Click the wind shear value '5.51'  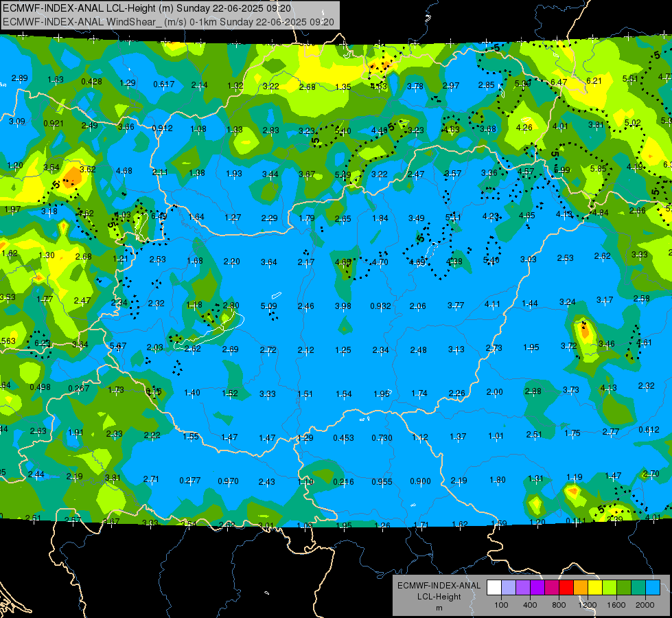coord(630,78)
